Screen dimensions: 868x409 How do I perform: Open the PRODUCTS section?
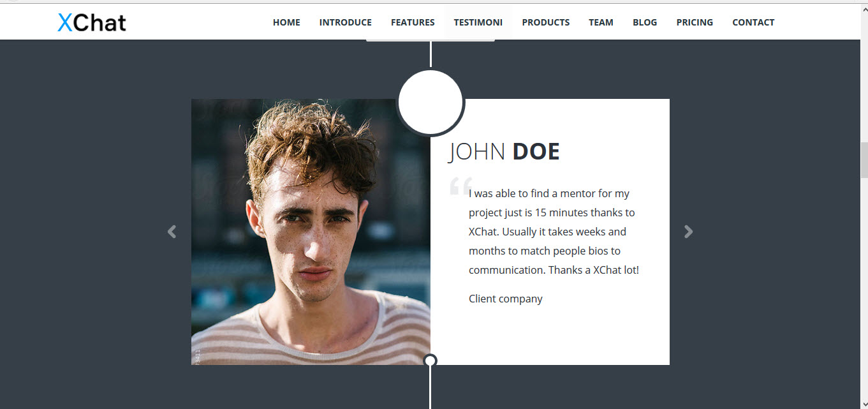tap(546, 22)
